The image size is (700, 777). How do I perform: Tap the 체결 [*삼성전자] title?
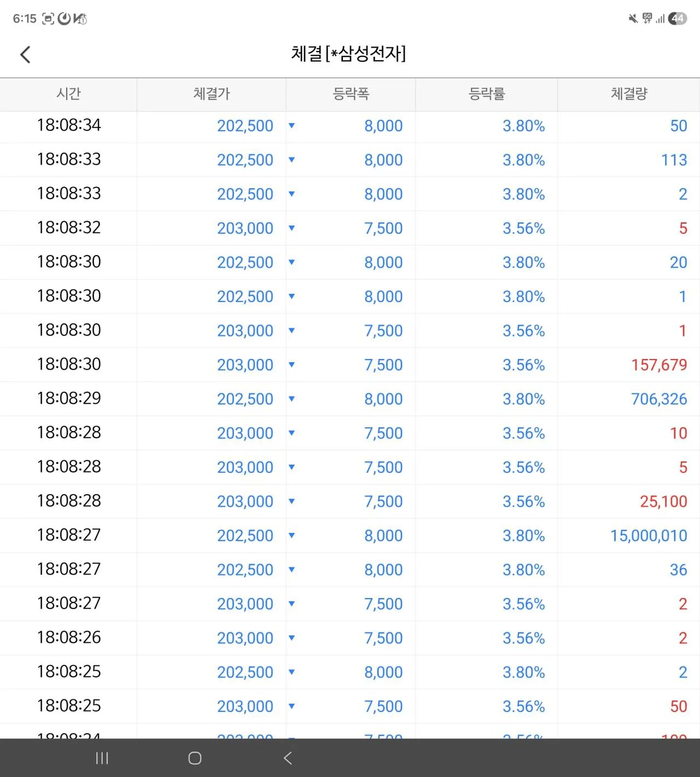[349, 54]
